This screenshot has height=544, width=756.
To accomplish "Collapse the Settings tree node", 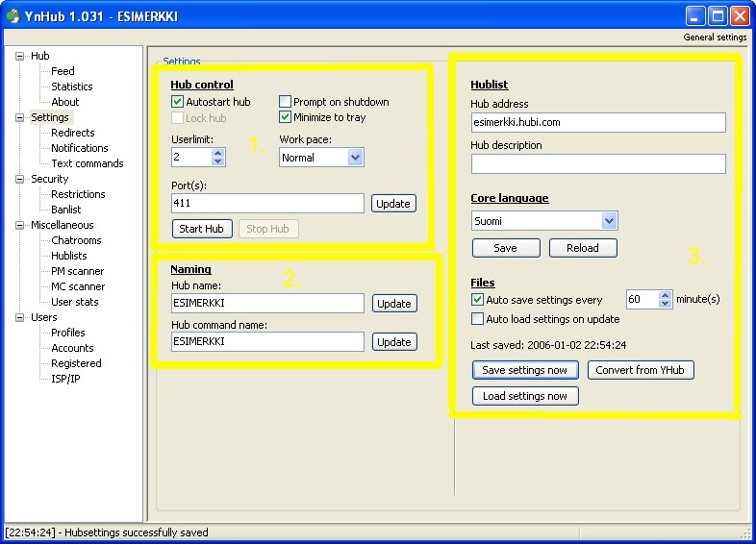I will 20,117.
